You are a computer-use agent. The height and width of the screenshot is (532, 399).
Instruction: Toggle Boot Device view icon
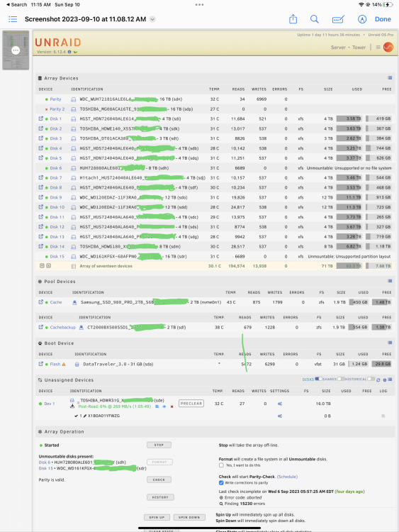tap(390, 343)
